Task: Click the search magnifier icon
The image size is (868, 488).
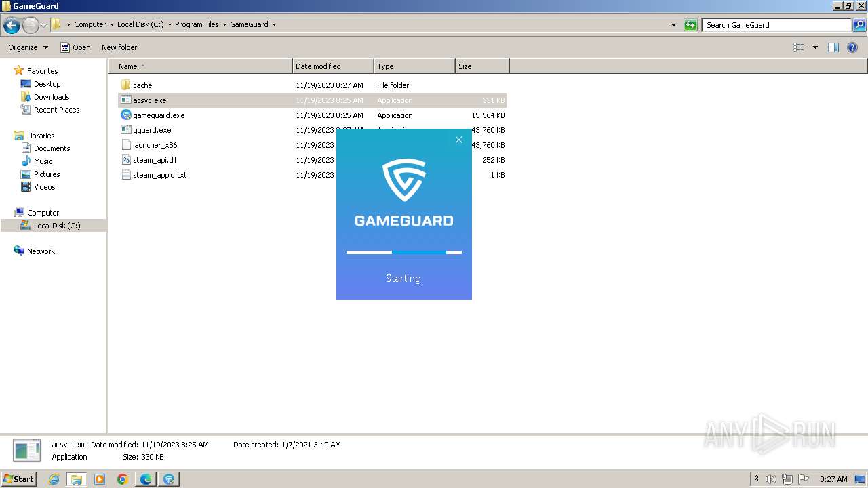Action: tap(859, 25)
